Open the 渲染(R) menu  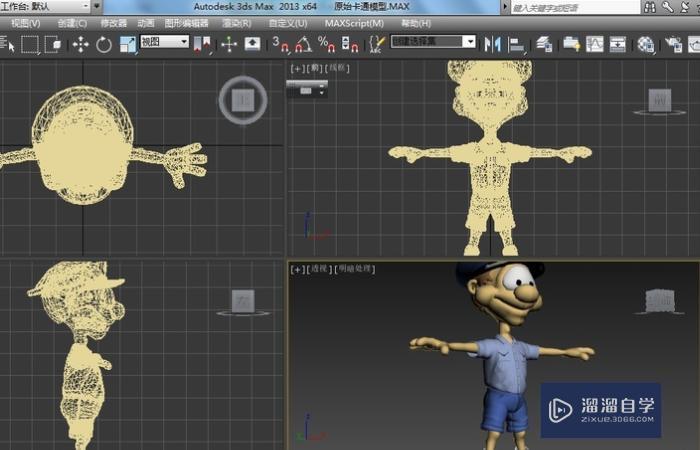tap(237, 23)
